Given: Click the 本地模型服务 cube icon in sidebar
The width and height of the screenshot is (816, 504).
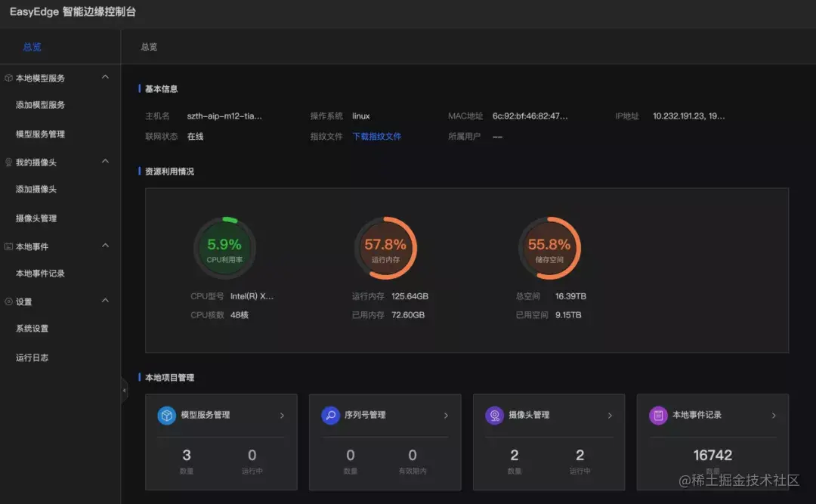Looking at the screenshot, I should pos(8,78).
